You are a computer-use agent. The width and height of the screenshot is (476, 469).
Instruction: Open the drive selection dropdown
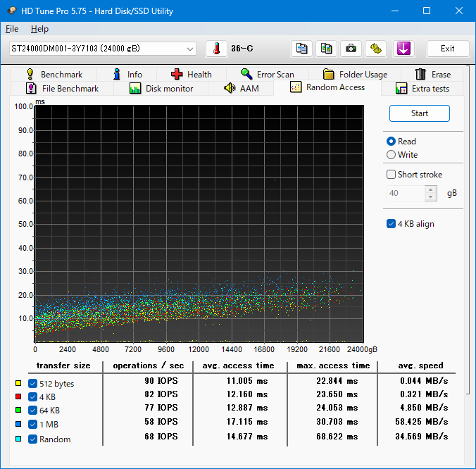[190, 49]
